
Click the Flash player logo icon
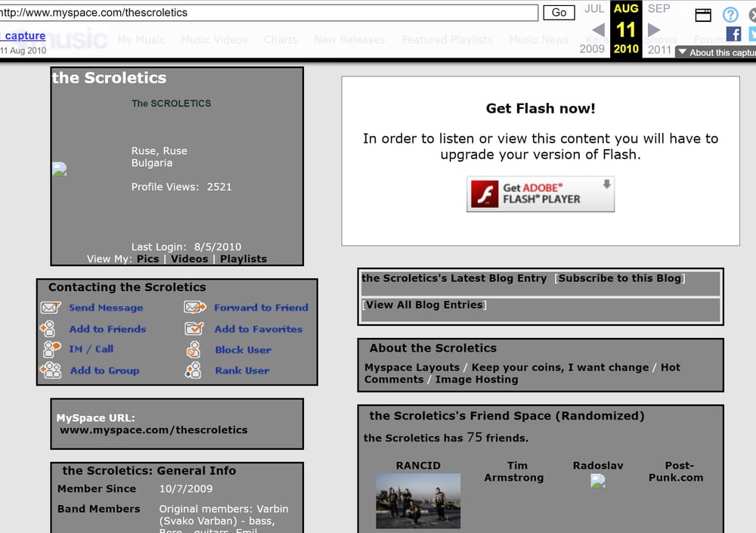(x=485, y=194)
